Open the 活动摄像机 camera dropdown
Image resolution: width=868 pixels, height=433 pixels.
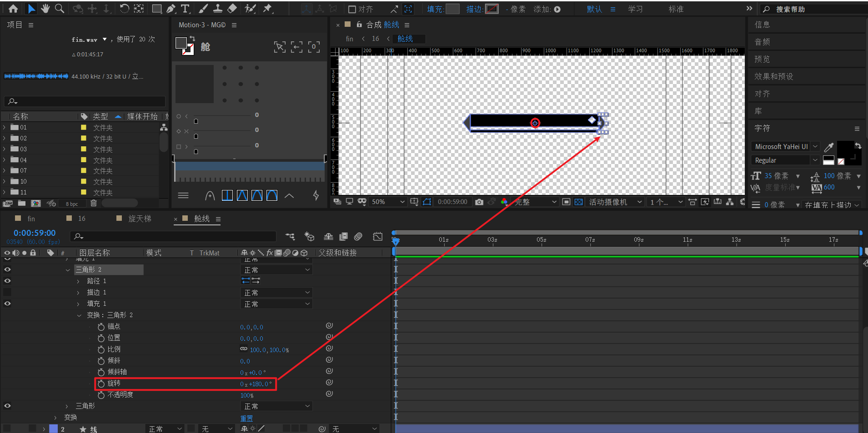pos(616,202)
